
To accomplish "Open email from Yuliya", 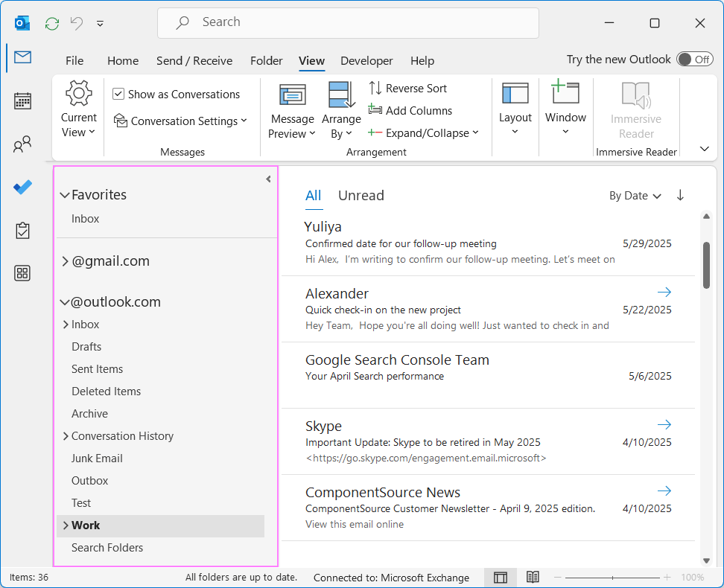I will tap(489, 243).
